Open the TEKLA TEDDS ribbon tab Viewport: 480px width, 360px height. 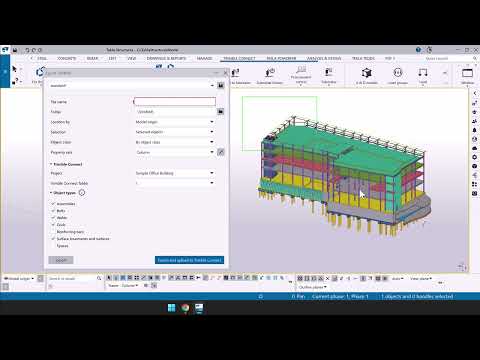[363, 58]
